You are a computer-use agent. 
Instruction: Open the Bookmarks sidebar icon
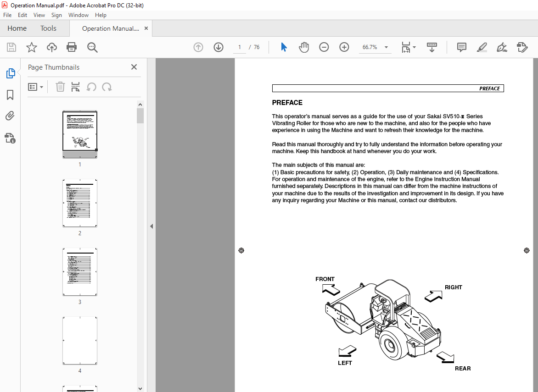[10, 95]
